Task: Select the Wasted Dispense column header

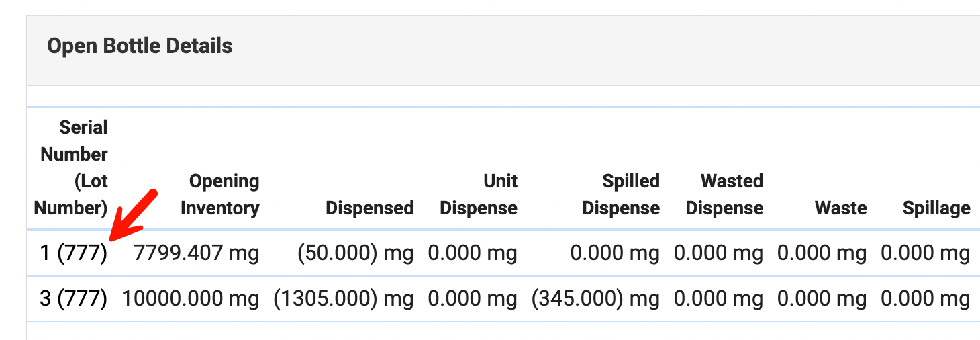Action: 724,195
